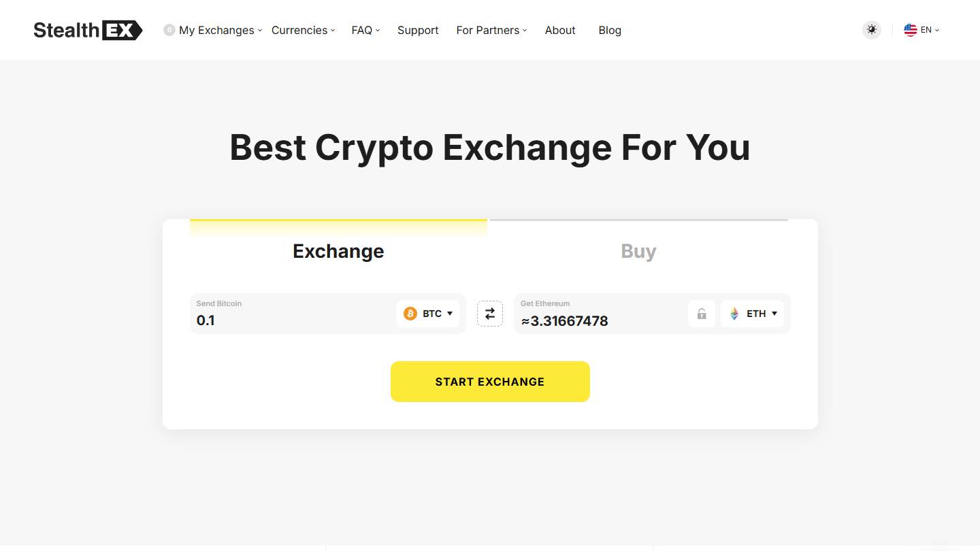Click the My Exchanges counter badge
Screen dimensions: 980x551
pyautogui.click(x=169, y=30)
